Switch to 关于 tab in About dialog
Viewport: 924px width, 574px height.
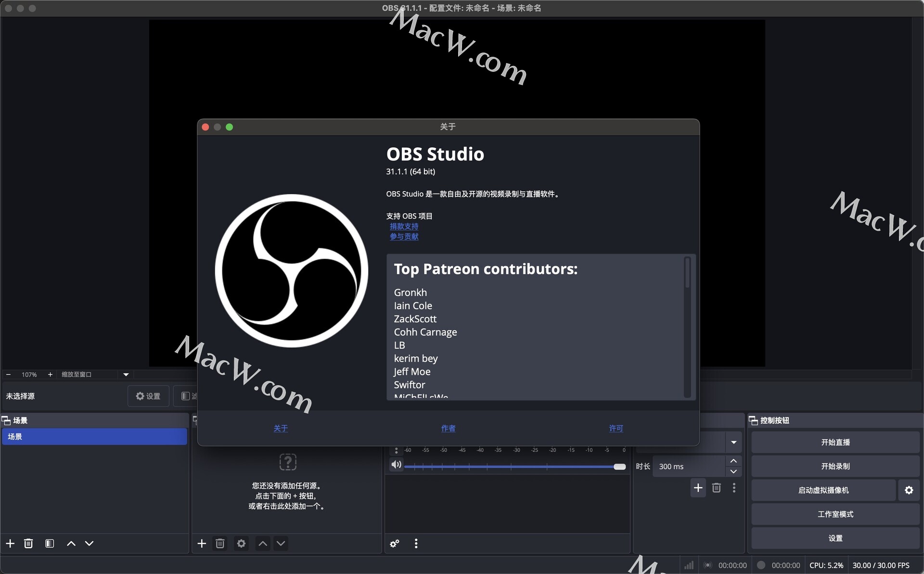281,428
